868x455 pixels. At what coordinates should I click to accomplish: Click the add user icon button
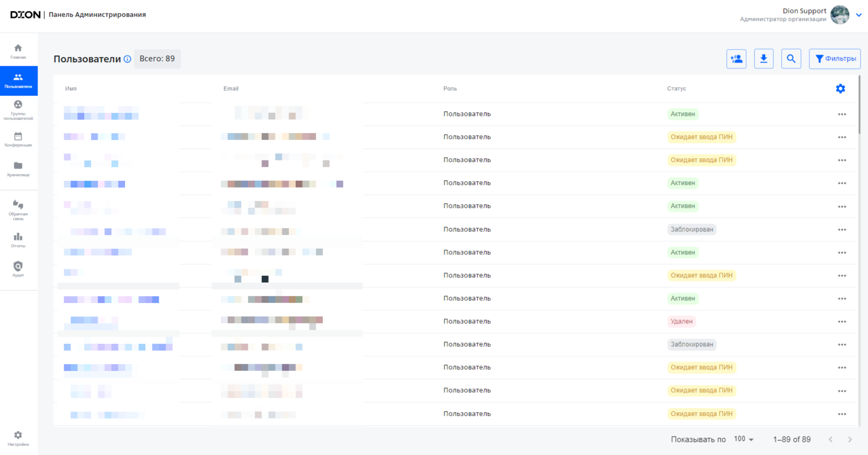click(736, 59)
